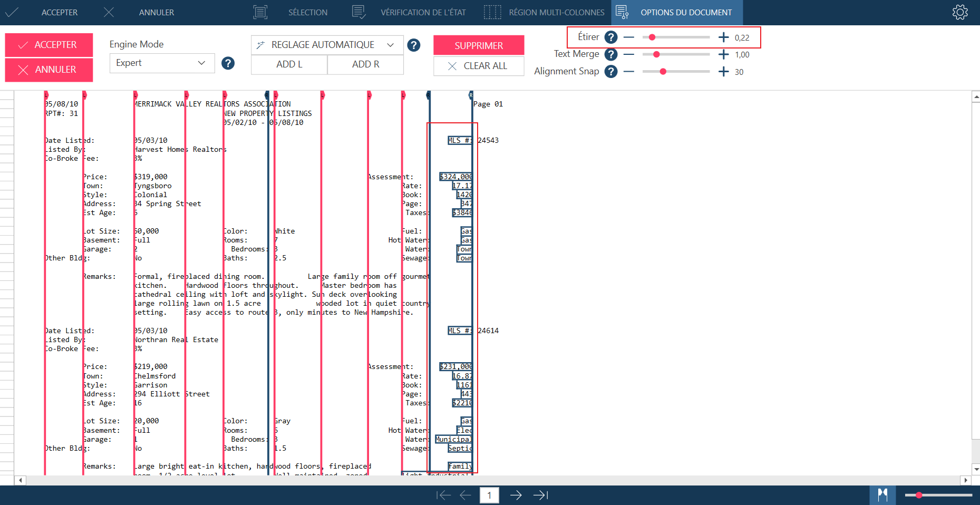980x505 pixels.
Task: Click the page number input field
Action: coord(490,495)
